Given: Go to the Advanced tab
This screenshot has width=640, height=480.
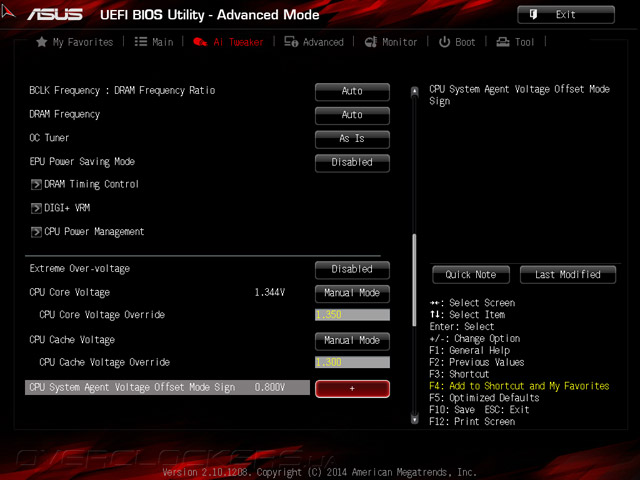Looking at the screenshot, I should coord(314,42).
